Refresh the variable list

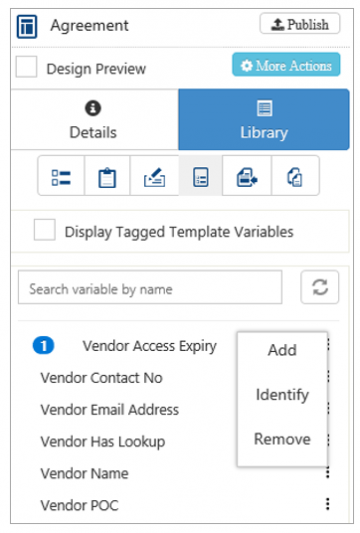point(320,287)
